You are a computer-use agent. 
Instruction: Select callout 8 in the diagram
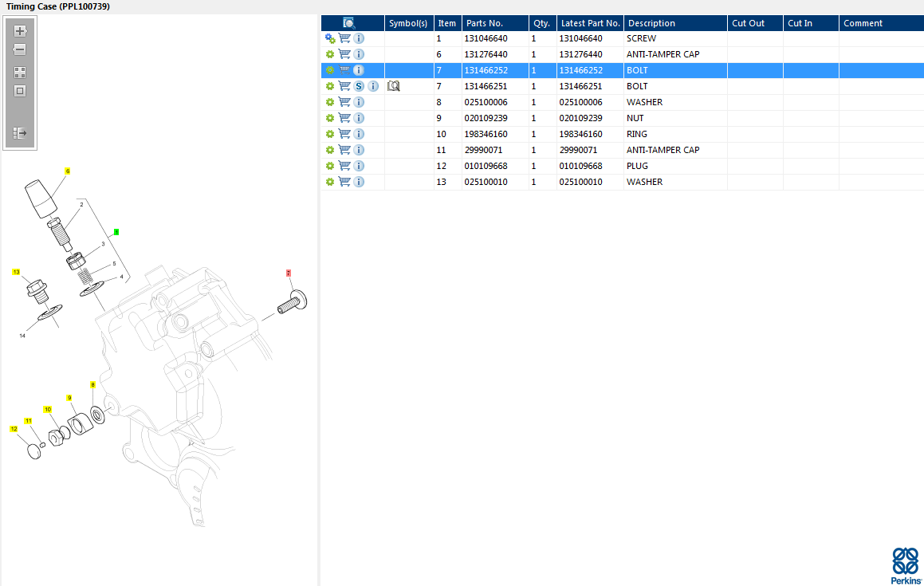tap(92, 385)
